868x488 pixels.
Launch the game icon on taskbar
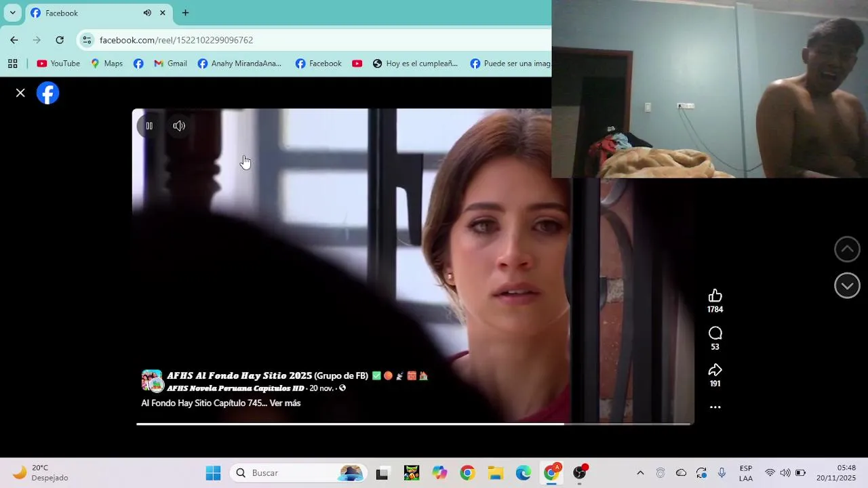click(412, 473)
